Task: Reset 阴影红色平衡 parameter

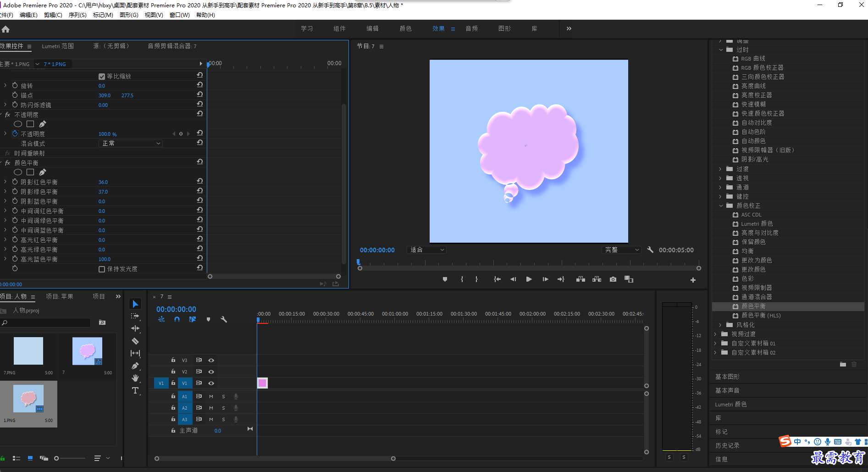Action: pos(200,181)
